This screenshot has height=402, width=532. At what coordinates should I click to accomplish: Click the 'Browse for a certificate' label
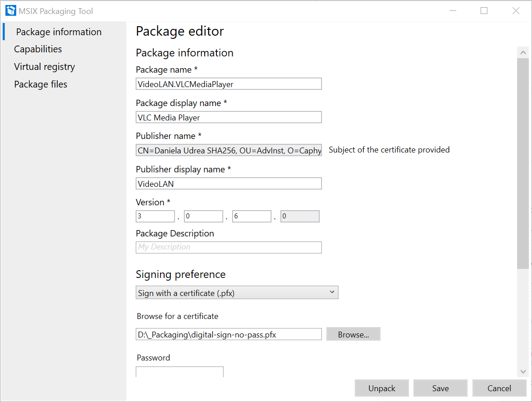[178, 316]
